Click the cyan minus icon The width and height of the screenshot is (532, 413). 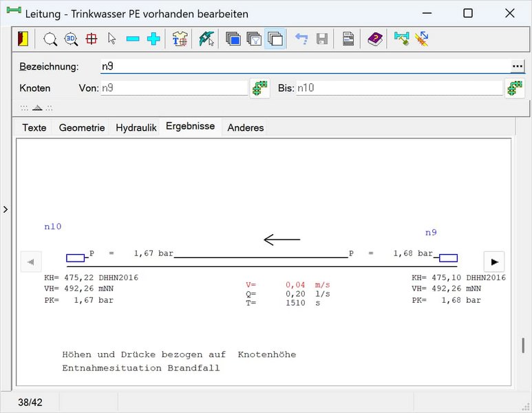(133, 39)
